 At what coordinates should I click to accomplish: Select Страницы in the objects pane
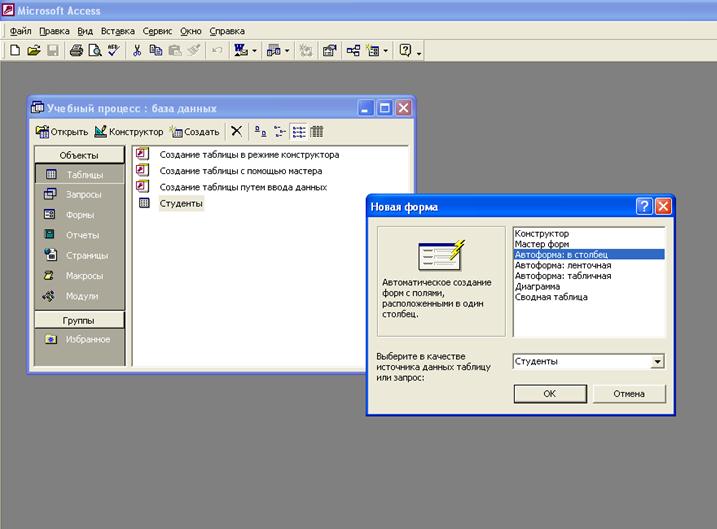click(x=79, y=255)
